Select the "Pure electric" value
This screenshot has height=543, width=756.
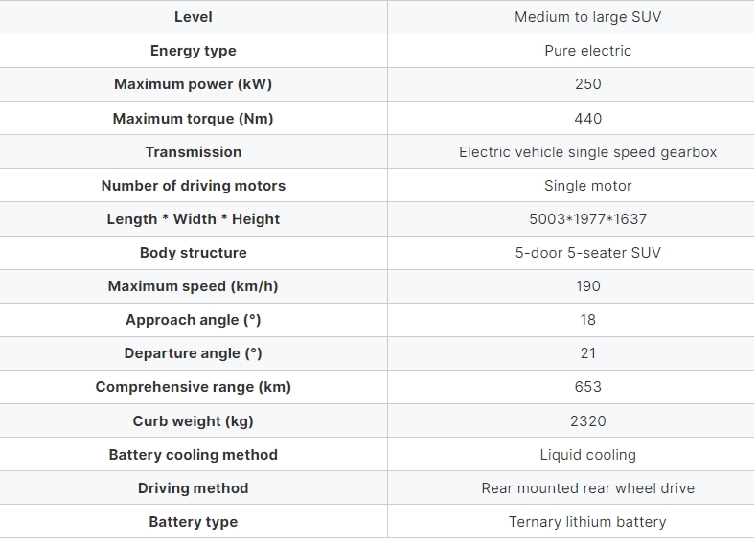pyautogui.click(x=587, y=51)
